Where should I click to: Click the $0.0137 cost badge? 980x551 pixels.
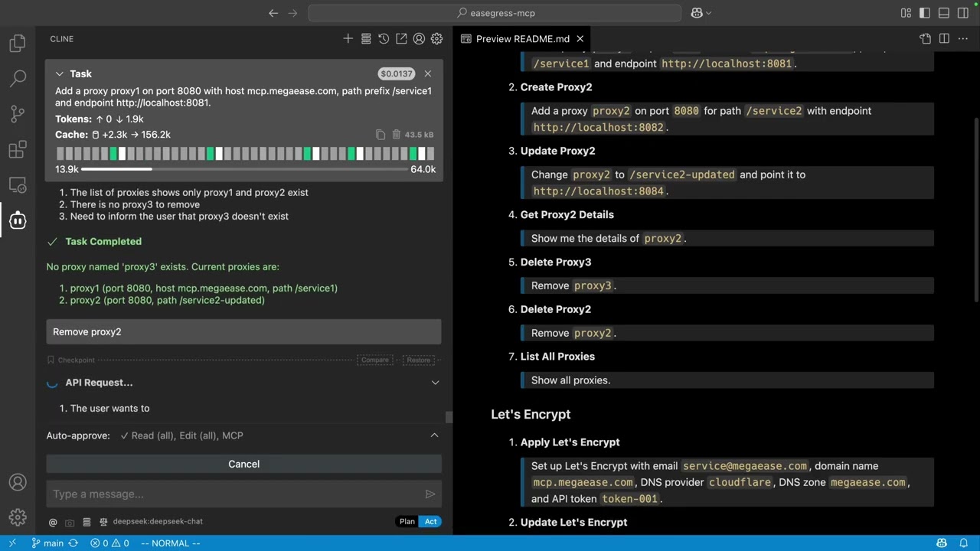point(397,74)
